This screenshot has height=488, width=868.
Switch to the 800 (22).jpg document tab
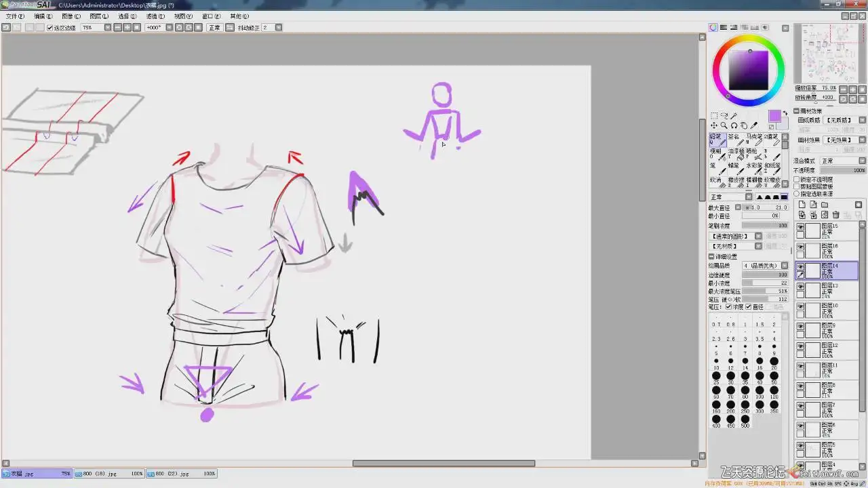pos(182,474)
